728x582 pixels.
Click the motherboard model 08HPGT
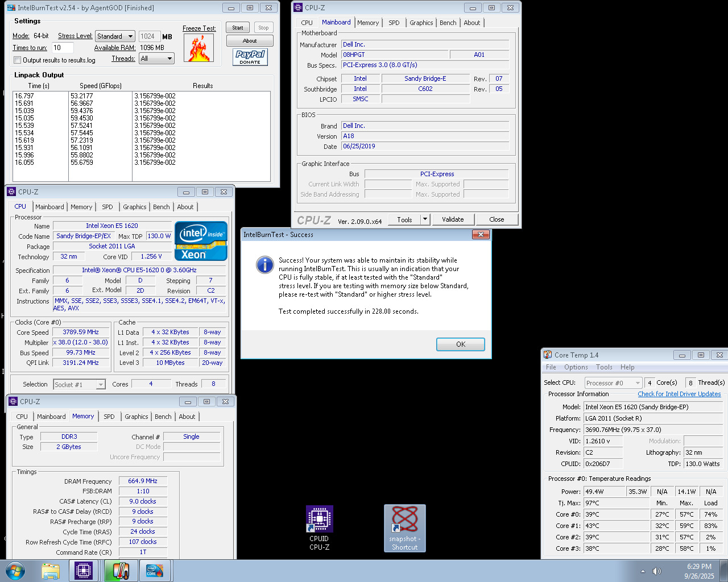[394, 55]
